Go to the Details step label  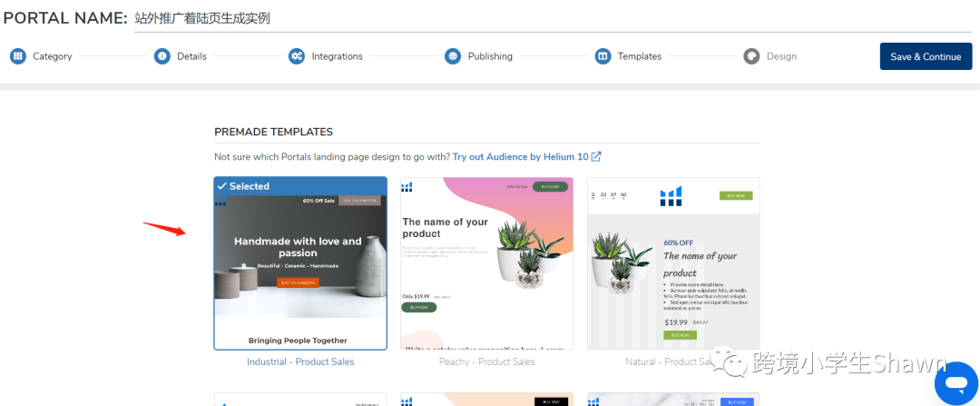point(191,56)
